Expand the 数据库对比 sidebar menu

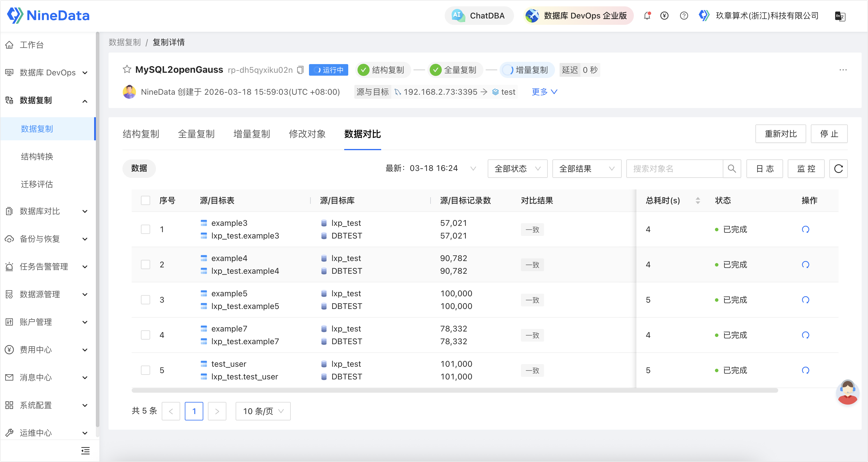pyautogui.click(x=48, y=211)
